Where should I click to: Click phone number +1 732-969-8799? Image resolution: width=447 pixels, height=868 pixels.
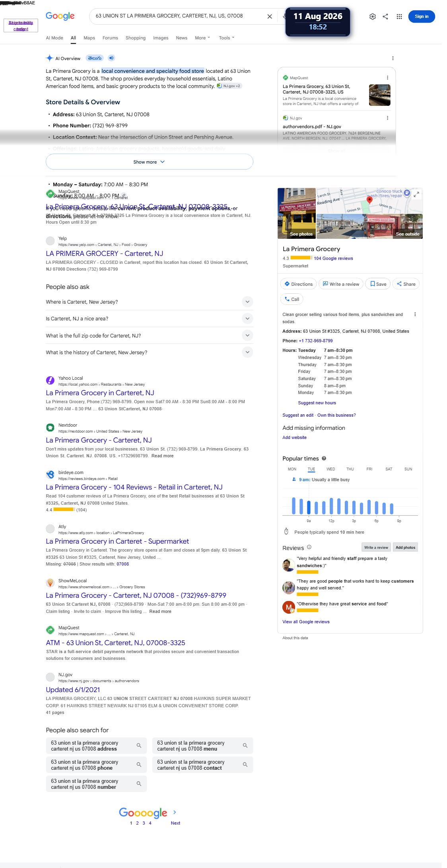pos(315,341)
